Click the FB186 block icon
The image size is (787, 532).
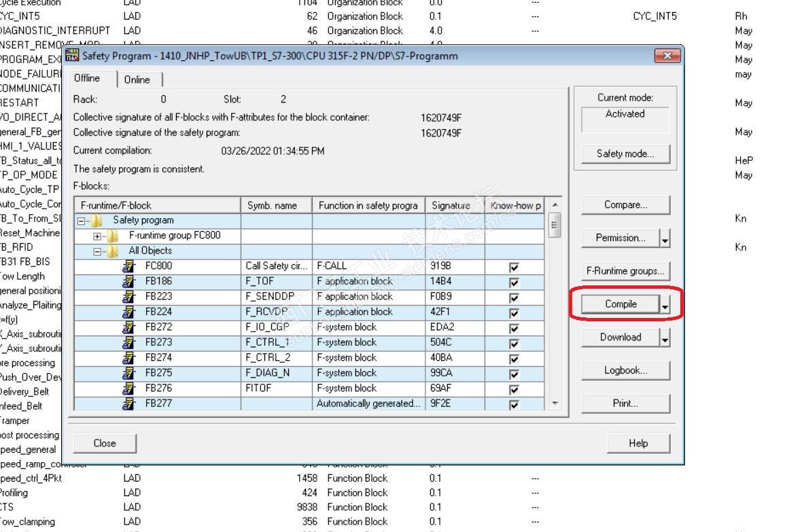click(126, 281)
